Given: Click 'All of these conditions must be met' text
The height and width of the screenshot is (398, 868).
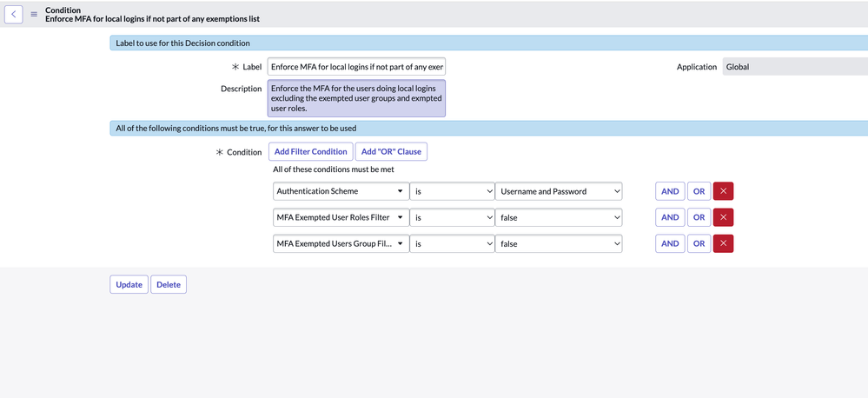Looking at the screenshot, I should click(x=334, y=169).
